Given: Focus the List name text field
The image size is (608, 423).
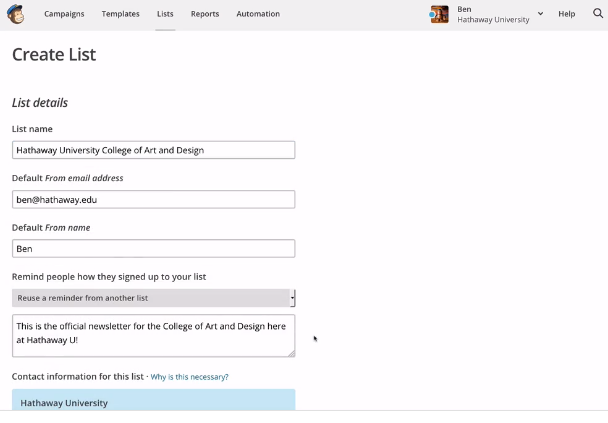Looking at the screenshot, I should 153,150.
